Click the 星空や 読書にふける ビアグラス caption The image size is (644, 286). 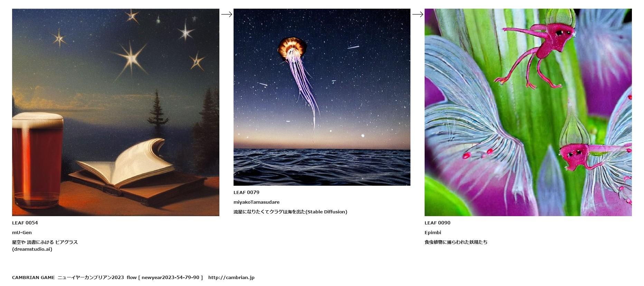pos(45,242)
